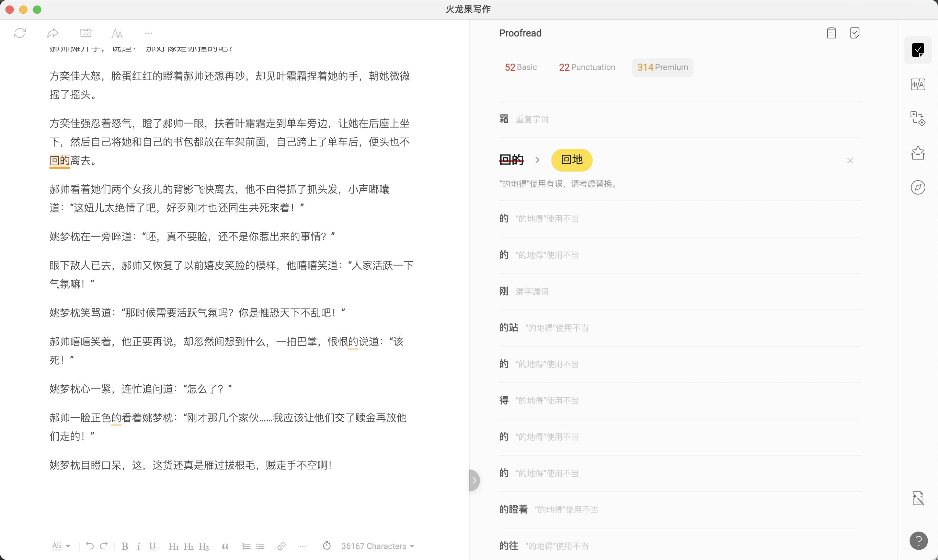Image resolution: width=938 pixels, height=560 pixels.
Task: Toggle the Premium 314 issues filter
Action: 663,67
